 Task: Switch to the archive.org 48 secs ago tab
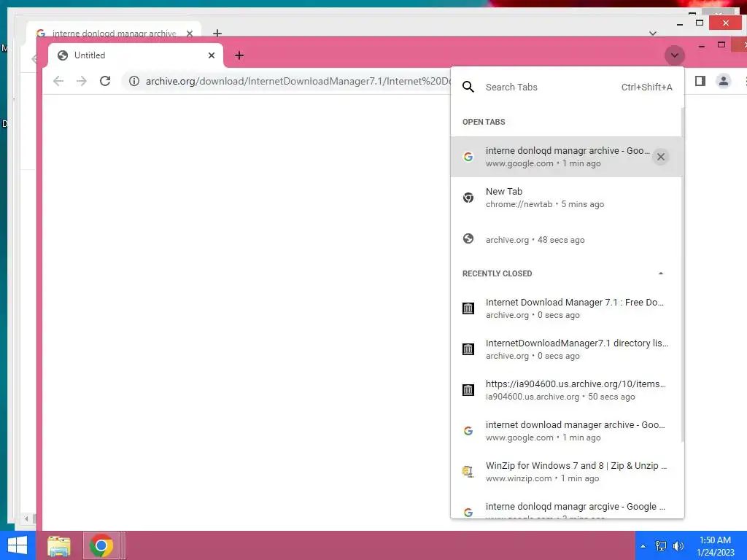(566, 239)
